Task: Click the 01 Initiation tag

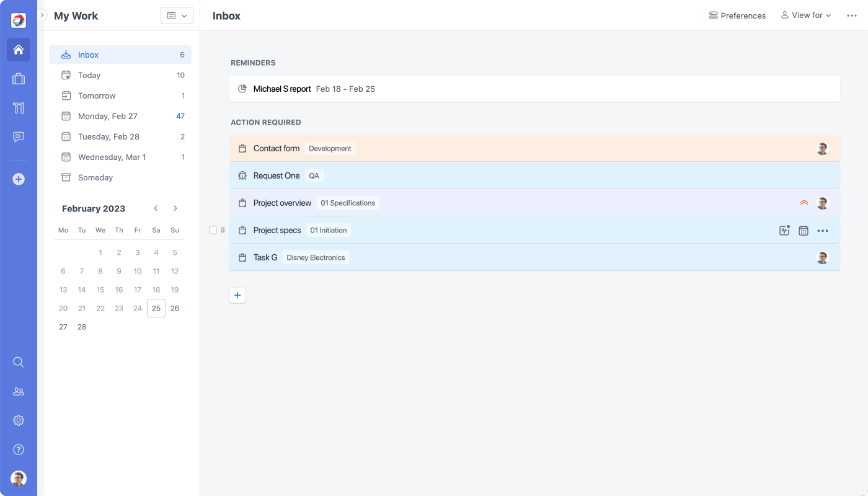Action: [329, 230]
